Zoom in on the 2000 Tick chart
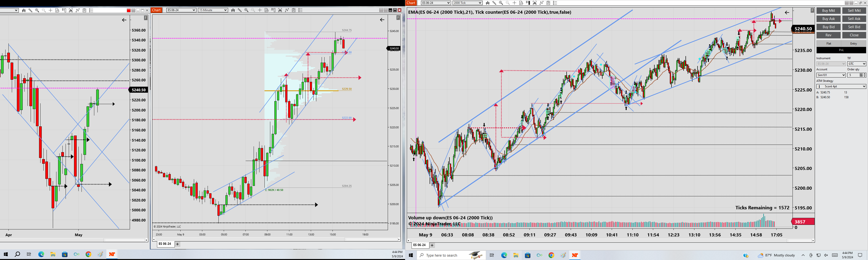 point(501,3)
